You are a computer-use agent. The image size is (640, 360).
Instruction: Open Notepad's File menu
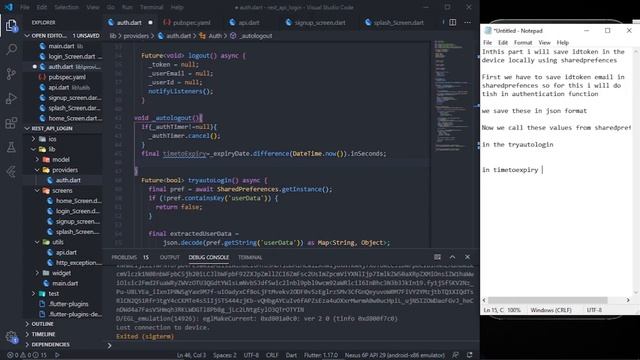487,42
